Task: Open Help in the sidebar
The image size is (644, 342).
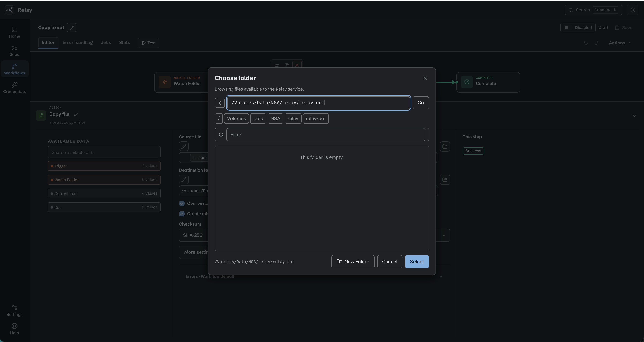Action: 14,329
